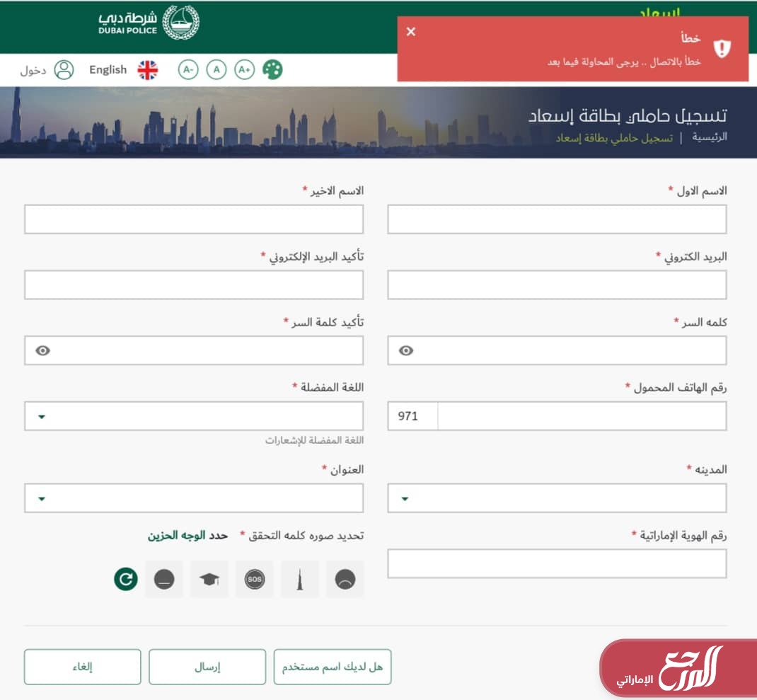Show password in كلمه السر field
Screen dimensions: 757x700
point(406,350)
